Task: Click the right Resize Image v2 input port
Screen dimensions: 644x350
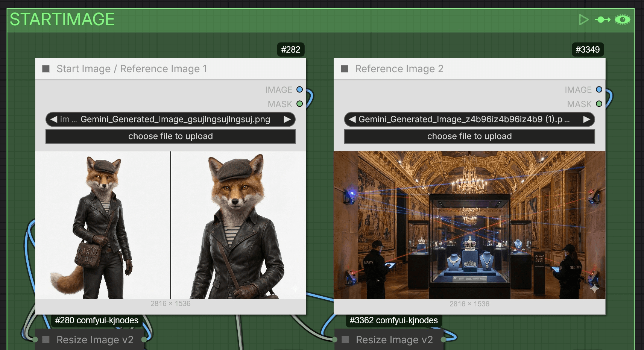Action: click(334, 339)
